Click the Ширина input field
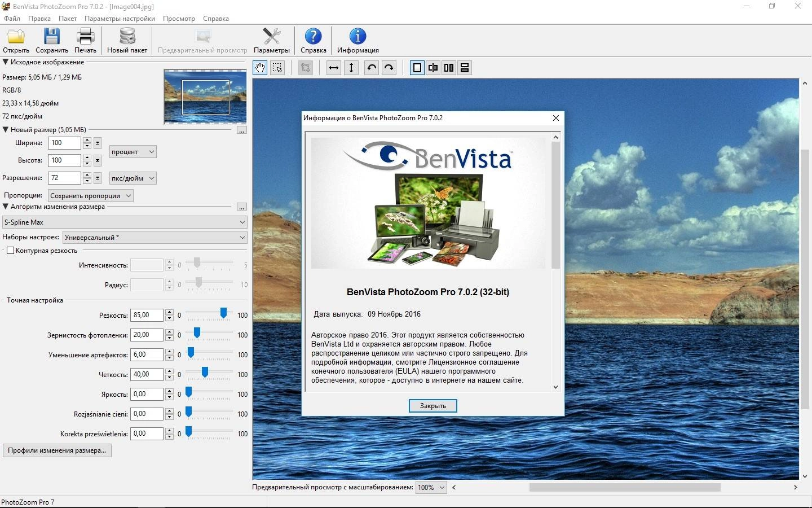Image resolution: width=812 pixels, height=508 pixels. pyautogui.click(x=64, y=143)
